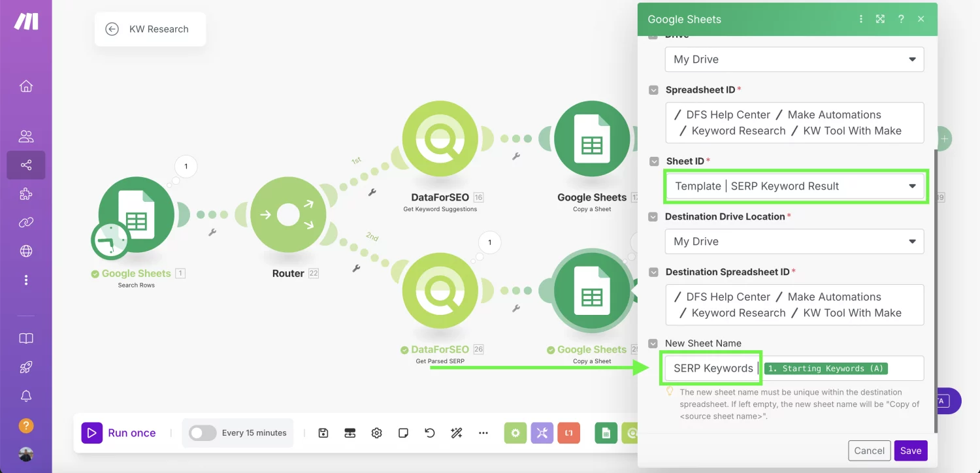Select the DataForSEO Get Parsed SERP module
The image size is (980, 473).
[x=440, y=291]
